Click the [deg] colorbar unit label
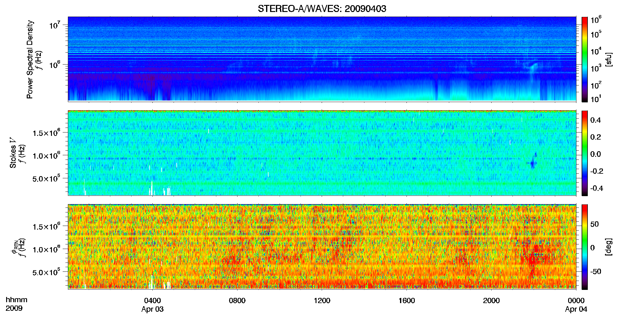 (x=609, y=247)
